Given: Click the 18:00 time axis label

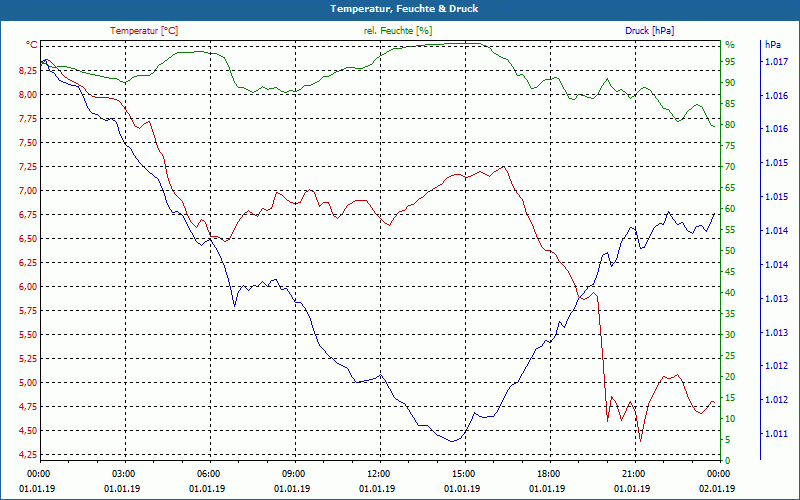Looking at the screenshot, I should tap(547, 473).
